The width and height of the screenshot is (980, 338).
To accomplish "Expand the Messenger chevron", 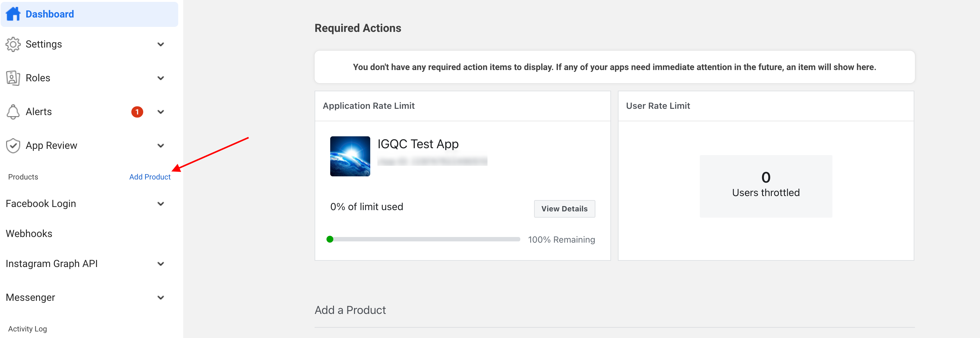I will pos(161,298).
